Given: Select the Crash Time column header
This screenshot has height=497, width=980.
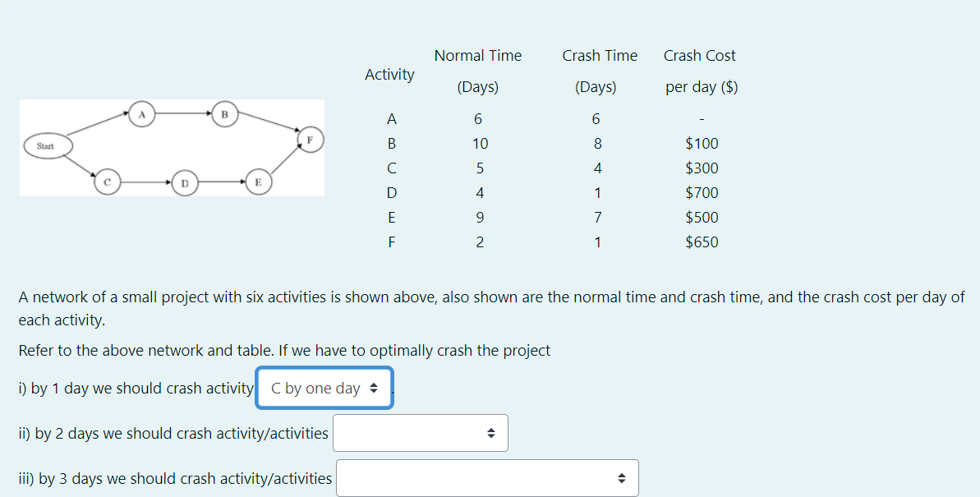Looking at the screenshot, I should (600, 55).
